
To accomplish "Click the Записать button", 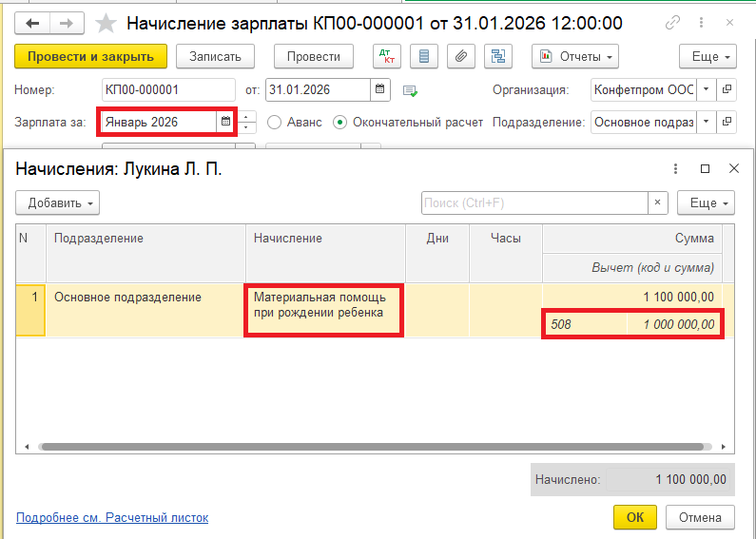I will click(215, 56).
